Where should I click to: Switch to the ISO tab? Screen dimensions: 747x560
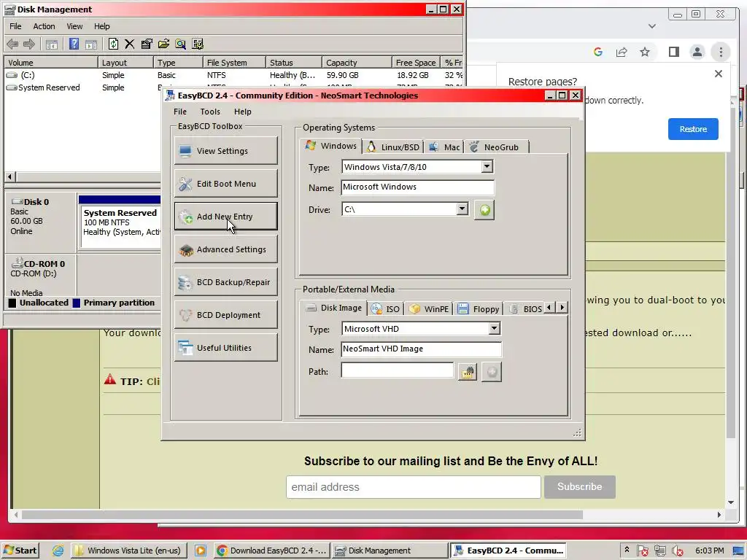(x=386, y=309)
